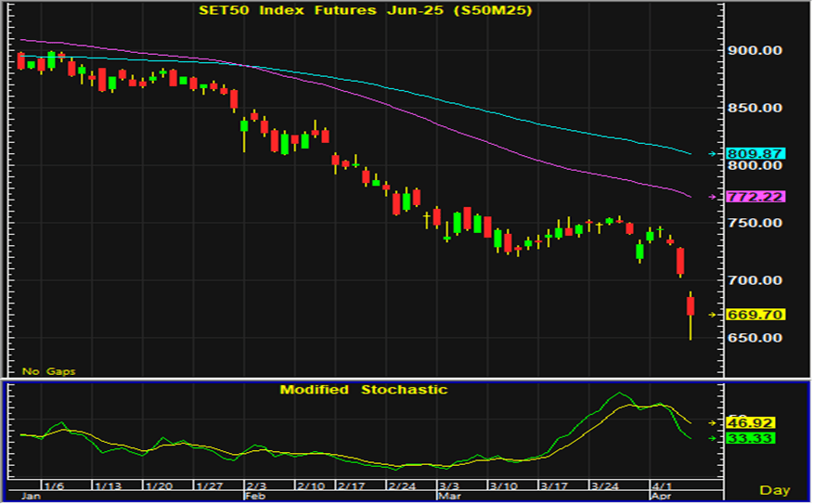Click the yellow arrow beside 669.70
The width and height of the screenshot is (813, 504).
712,315
